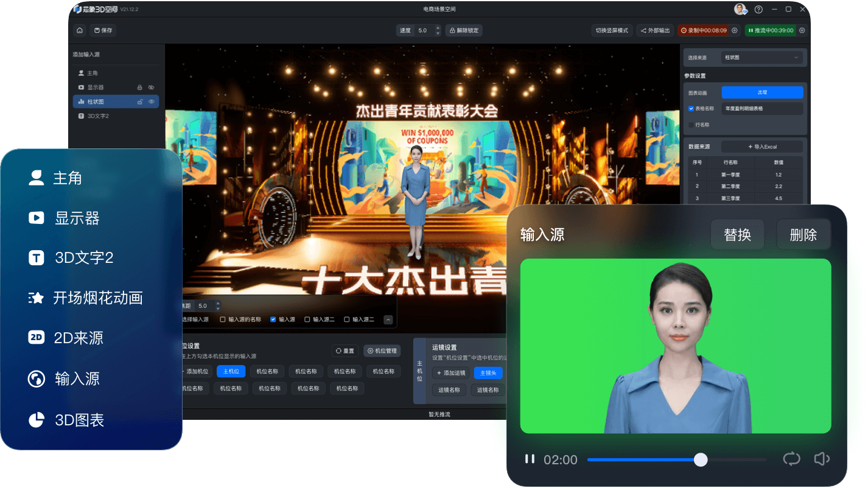The width and height of the screenshot is (868, 488).
Task: Increase the 焦距 value with the up arrow
Action: click(218, 303)
